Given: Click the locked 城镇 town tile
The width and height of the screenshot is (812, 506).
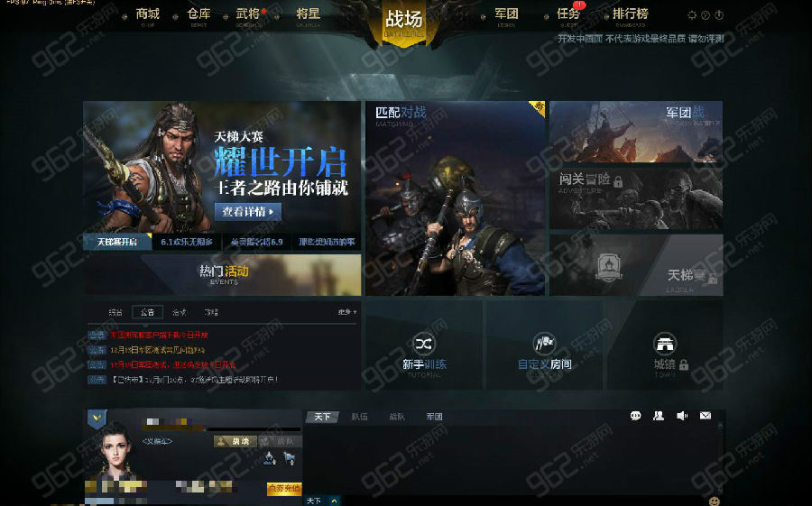Looking at the screenshot, I should [x=665, y=345].
